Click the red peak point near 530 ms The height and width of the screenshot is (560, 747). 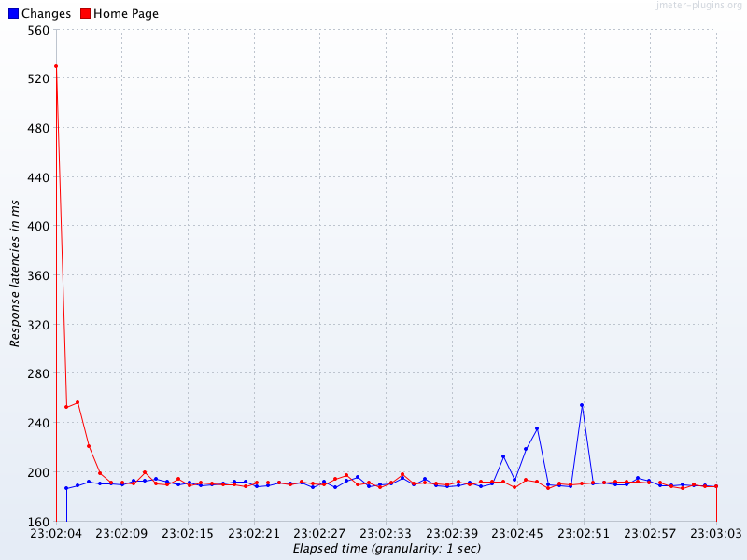pyautogui.click(x=56, y=66)
